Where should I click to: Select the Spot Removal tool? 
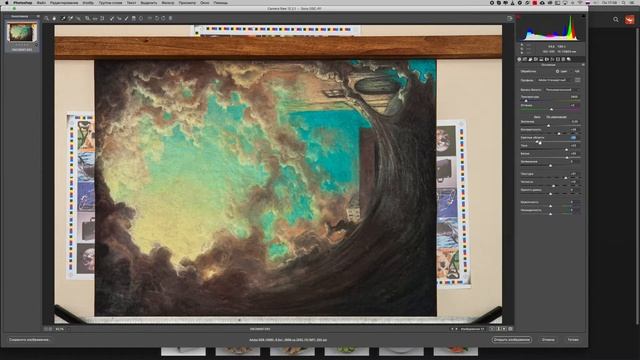112,18
